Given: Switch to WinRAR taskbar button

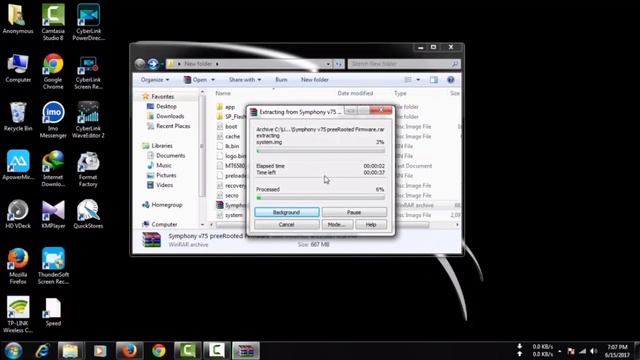Looking at the screenshot, I should 246,351.
